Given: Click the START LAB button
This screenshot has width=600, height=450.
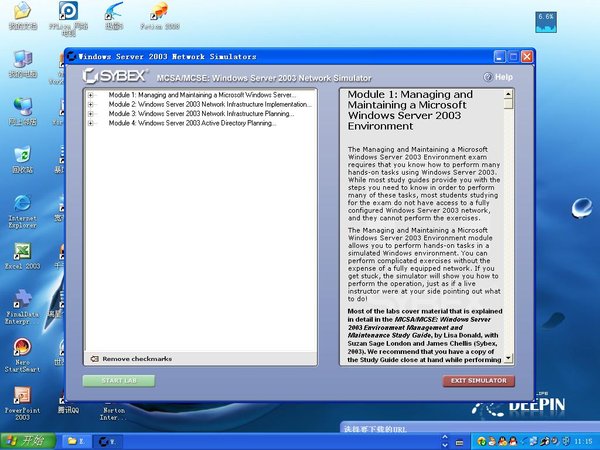Looking at the screenshot, I should pos(119,381).
